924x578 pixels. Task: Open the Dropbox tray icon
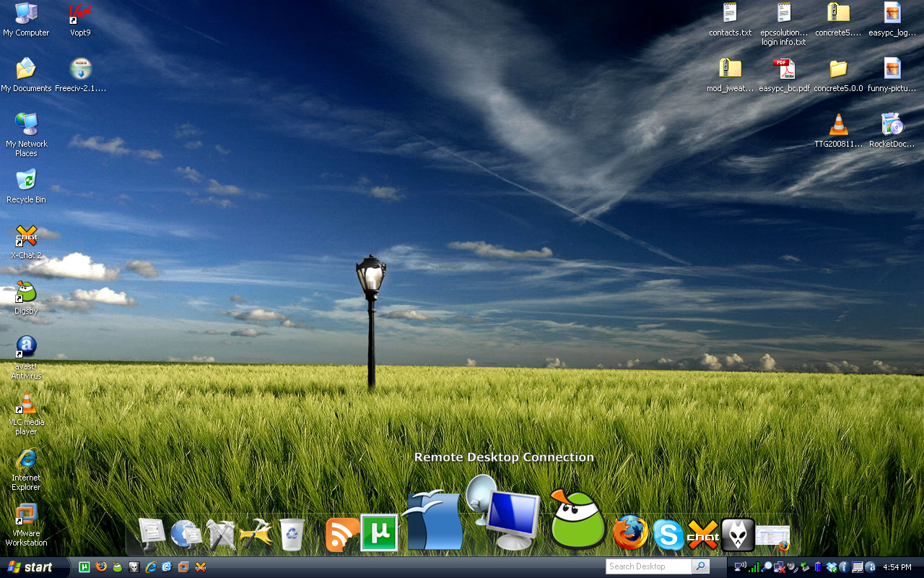[831, 567]
